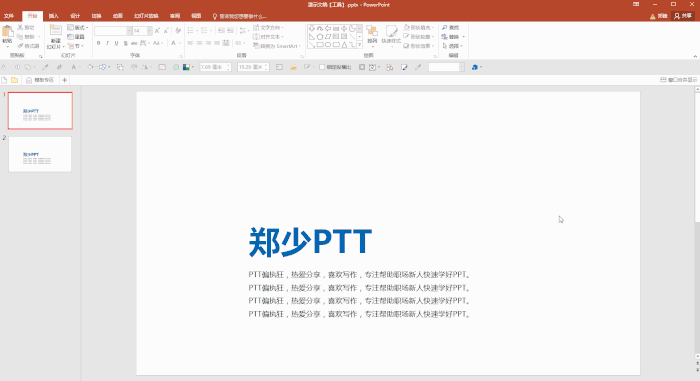Click the blue-green color swatch icon in toolbar
This screenshot has height=381, width=700.
(187, 67)
